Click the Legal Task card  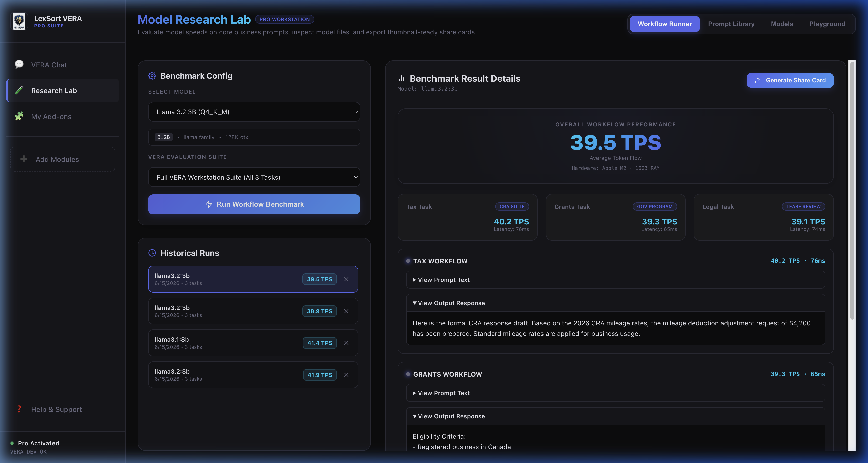coord(764,217)
